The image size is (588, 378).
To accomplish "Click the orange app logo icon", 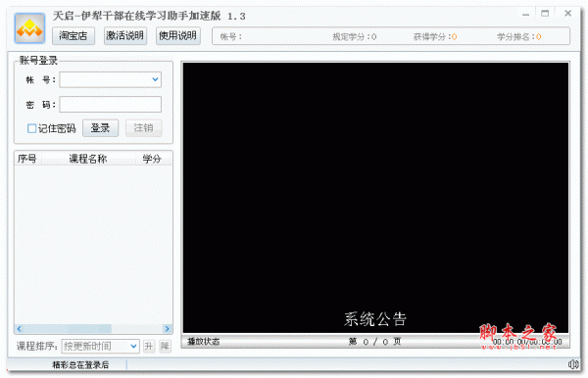I will (29, 28).
